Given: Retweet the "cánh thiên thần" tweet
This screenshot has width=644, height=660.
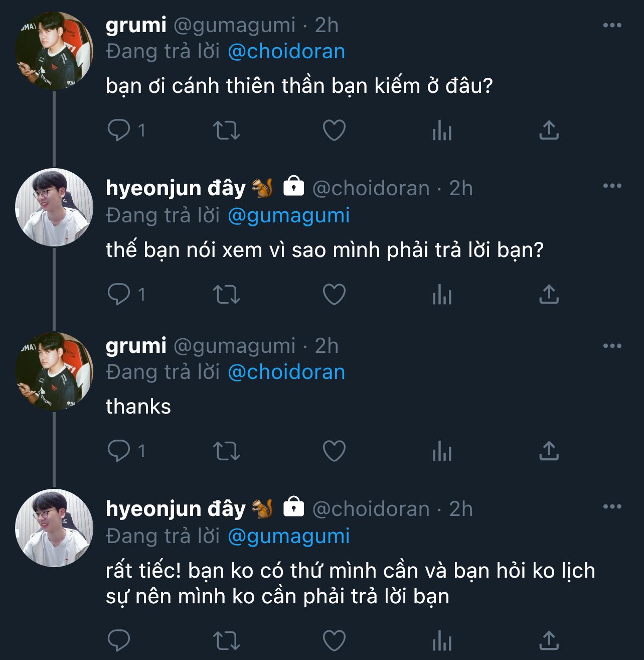Looking at the screenshot, I should pos(227,130).
